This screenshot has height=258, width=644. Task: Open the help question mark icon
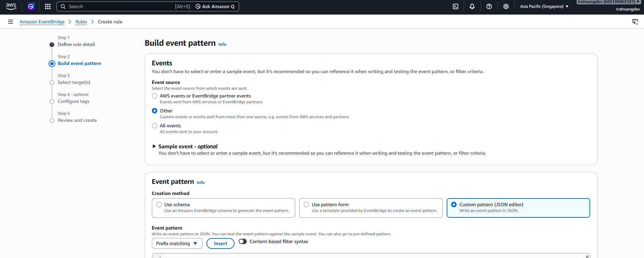[x=489, y=6]
